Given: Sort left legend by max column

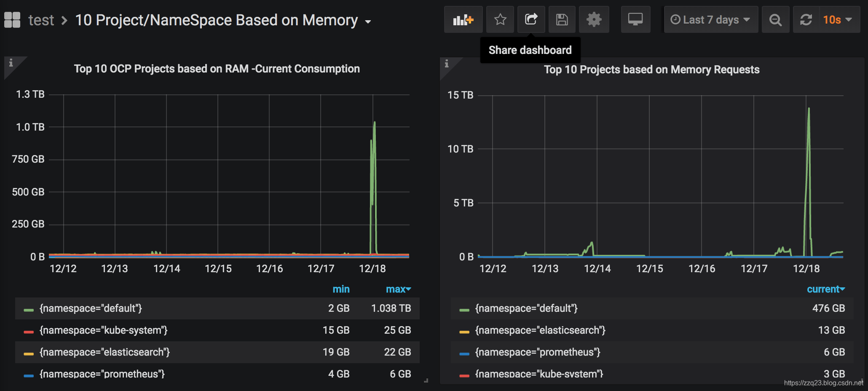Looking at the screenshot, I should pyautogui.click(x=398, y=289).
